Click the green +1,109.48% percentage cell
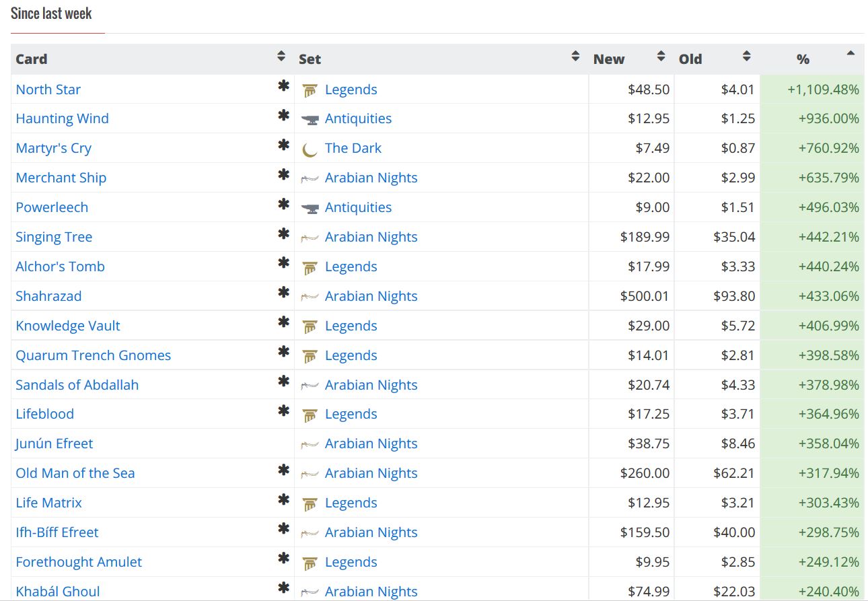Screen dimensions: 868x601 pyautogui.click(x=823, y=90)
